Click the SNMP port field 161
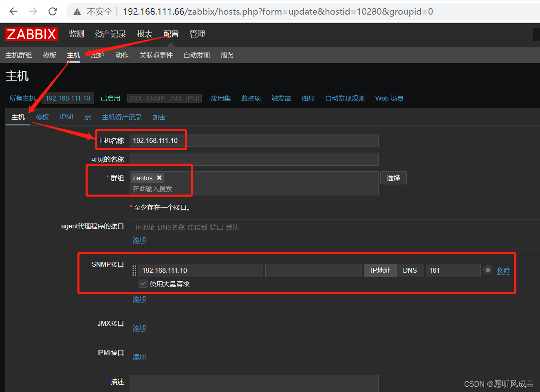The width and height of the screenshot is (540, 392). [453, 270]
